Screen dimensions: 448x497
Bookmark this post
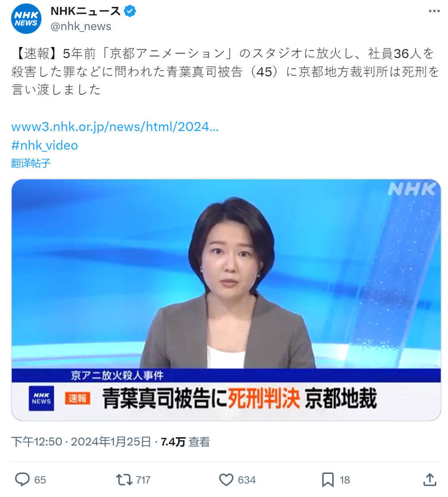pos(328,479)
